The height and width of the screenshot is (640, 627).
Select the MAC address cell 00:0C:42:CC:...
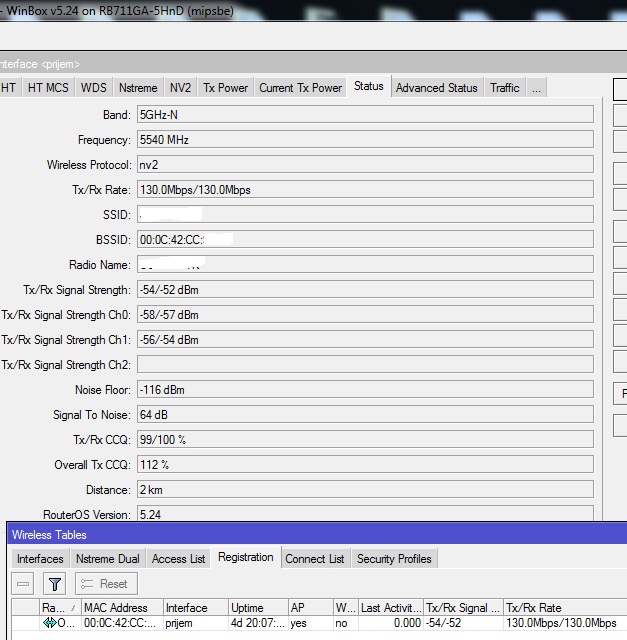point(122,623)
